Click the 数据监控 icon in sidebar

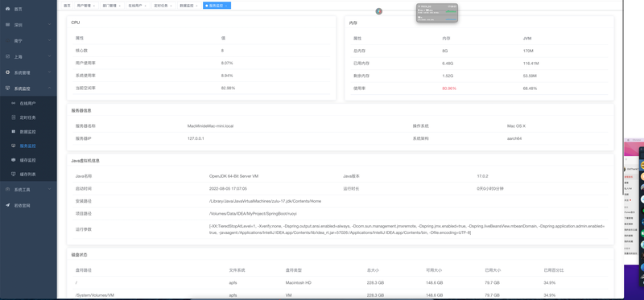click(14, 132)
